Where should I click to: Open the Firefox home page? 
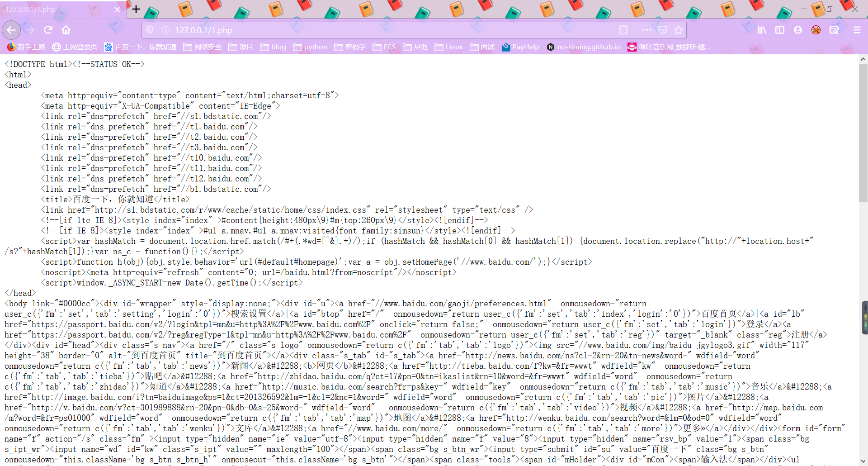[66, 30]
